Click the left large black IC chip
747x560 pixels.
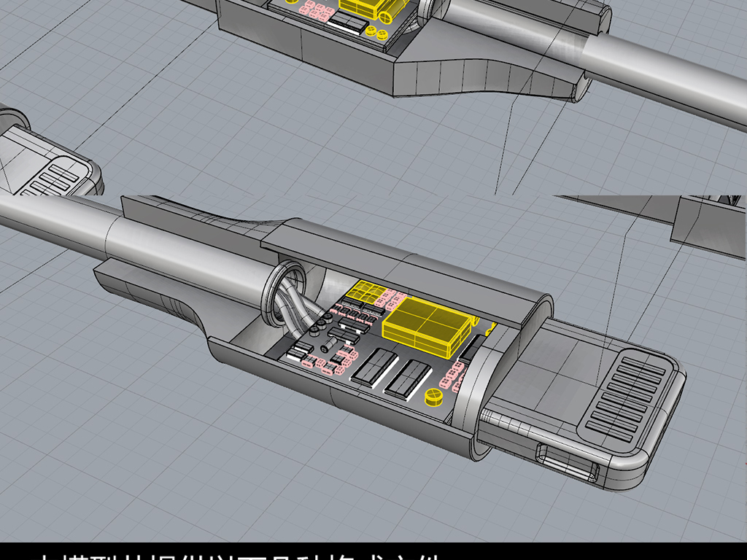click(373, 365)
